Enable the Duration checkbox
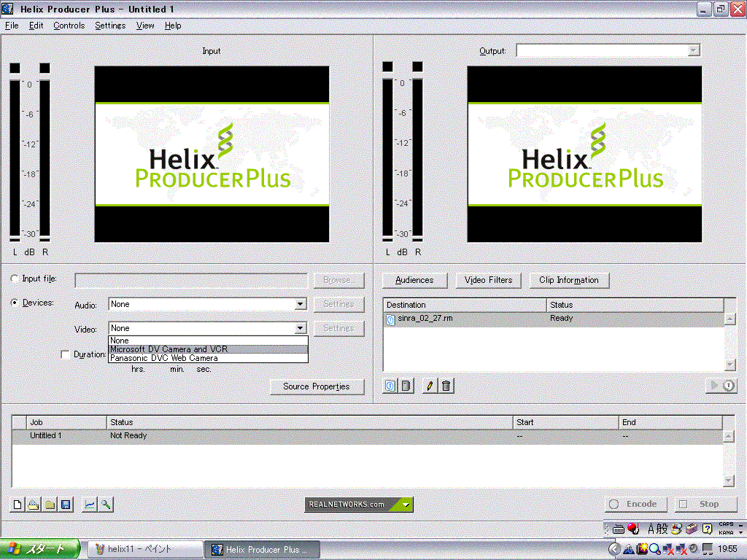747x560 pixels. pyautogui.click(x=65, y=354)
